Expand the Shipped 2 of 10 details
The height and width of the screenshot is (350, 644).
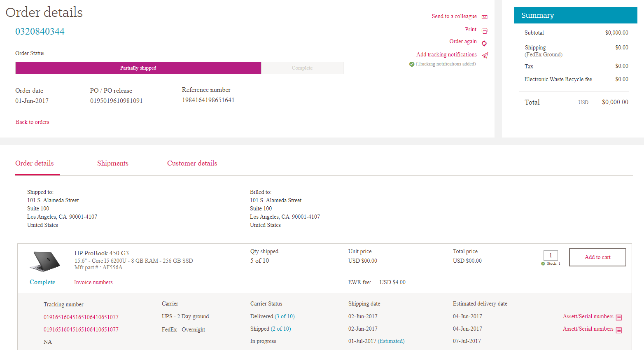click(x=281, y=329)
